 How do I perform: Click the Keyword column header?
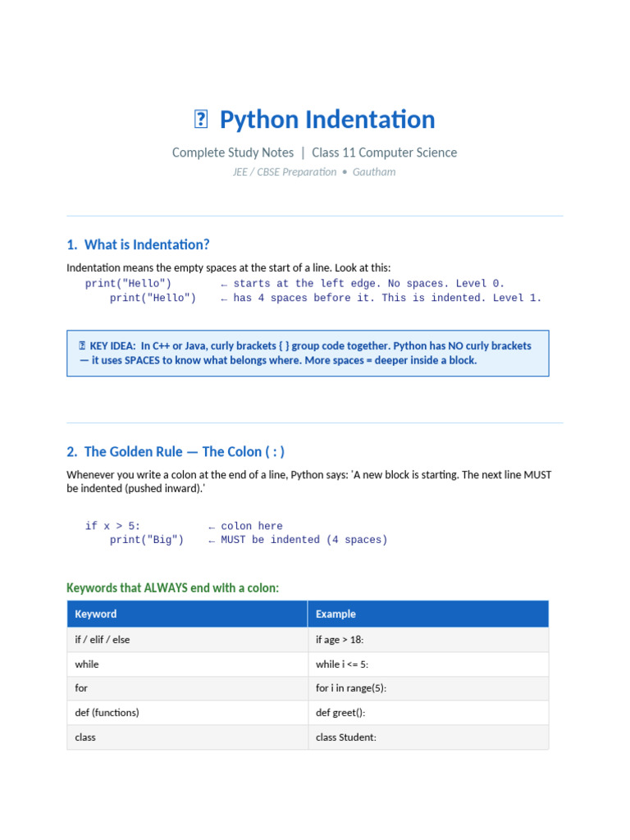click(x=96, y=614)
